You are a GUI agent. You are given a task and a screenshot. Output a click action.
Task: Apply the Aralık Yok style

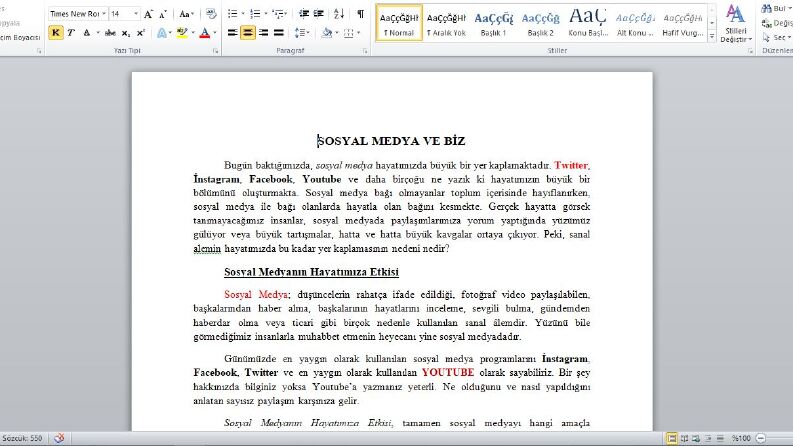[446, 23]
